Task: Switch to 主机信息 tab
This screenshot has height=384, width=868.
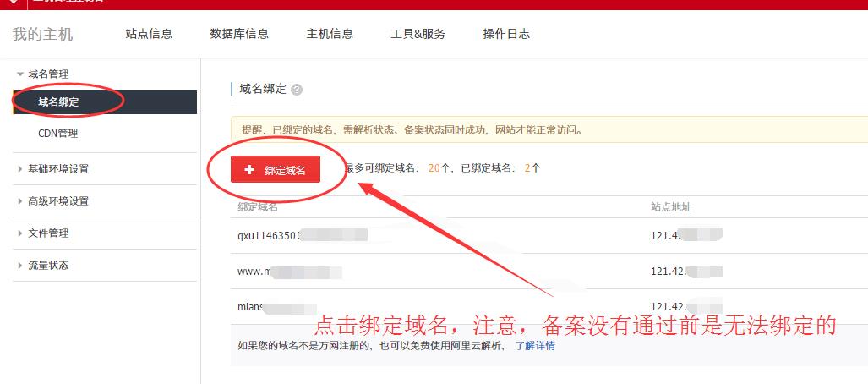Action: tap(330, 34)
